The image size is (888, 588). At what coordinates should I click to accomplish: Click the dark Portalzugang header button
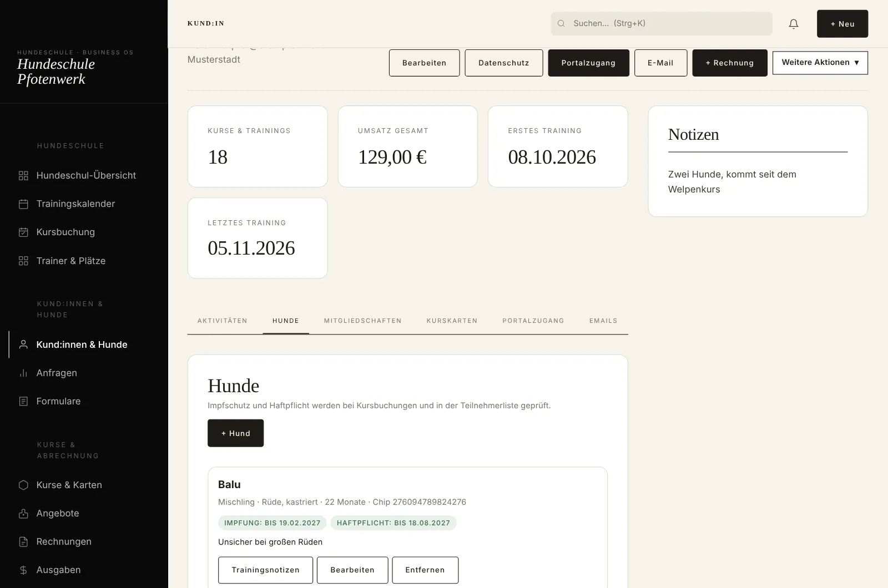click(588, 63)
